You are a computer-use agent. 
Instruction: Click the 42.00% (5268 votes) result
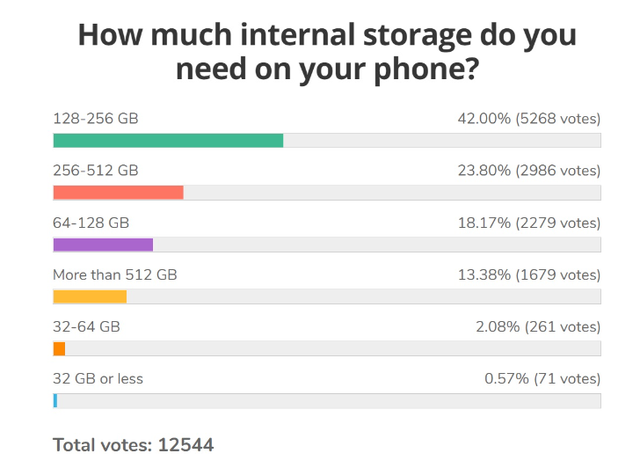529,119
